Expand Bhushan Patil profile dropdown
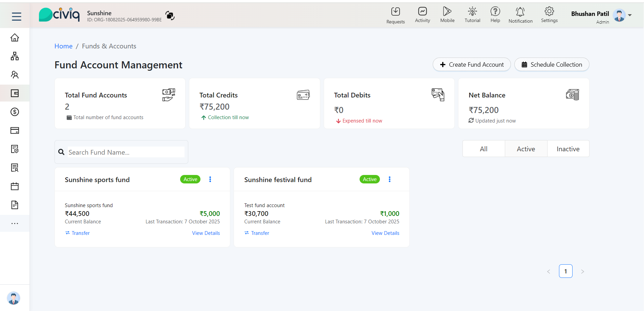The image size is (644, 311). click(x=629, y=15)
